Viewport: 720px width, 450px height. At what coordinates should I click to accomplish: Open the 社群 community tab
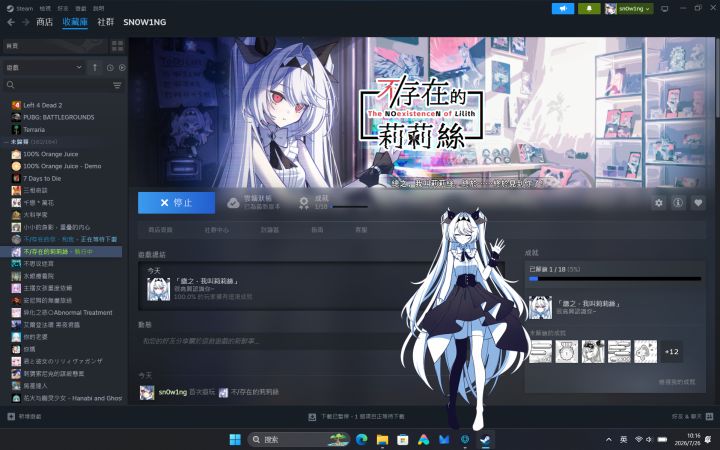click(x=106, y=22)
